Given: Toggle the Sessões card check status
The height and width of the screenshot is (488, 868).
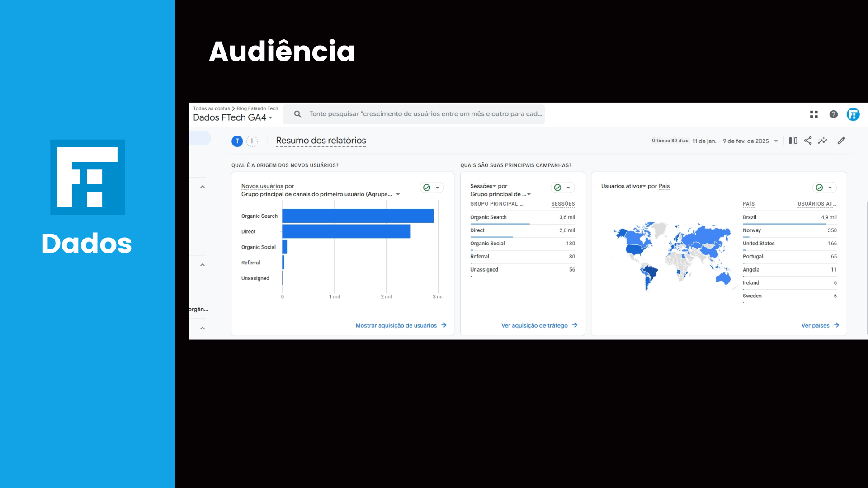Looking at the screenshot, I should click(x=557, y=188).
